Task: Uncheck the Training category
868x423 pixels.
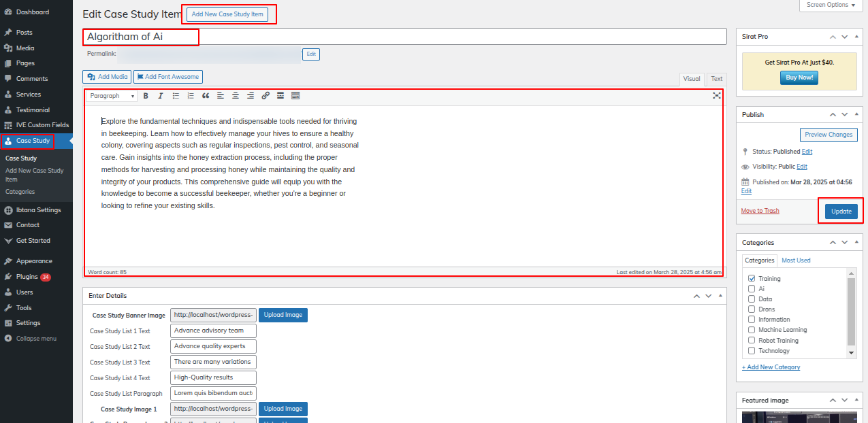Action: (x=752, y=279)
